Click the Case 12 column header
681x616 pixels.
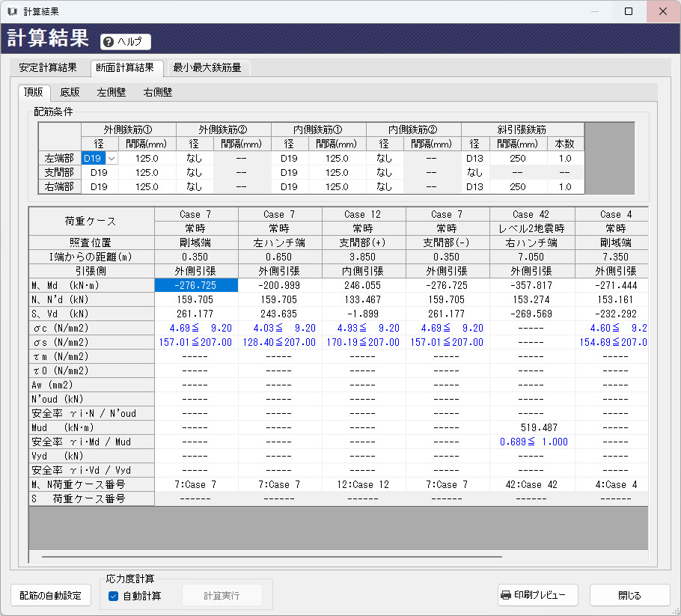tap(363, 215)
